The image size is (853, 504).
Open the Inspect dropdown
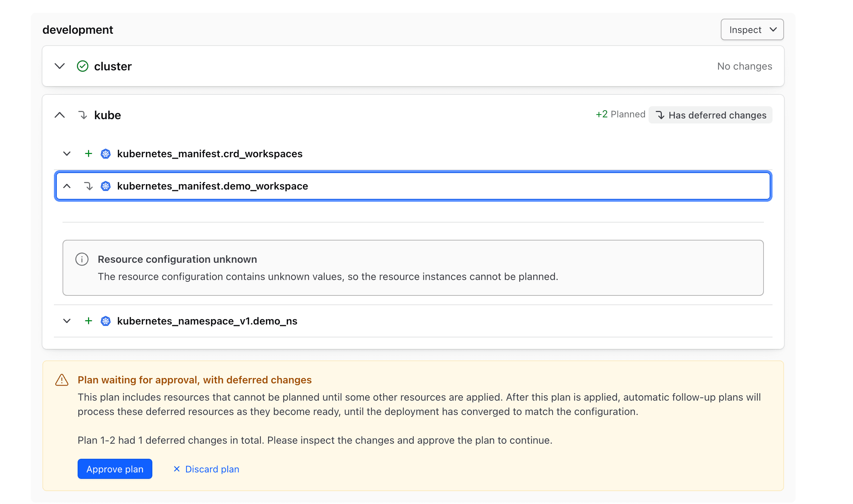pyautogui.click(x=752, y=29)
